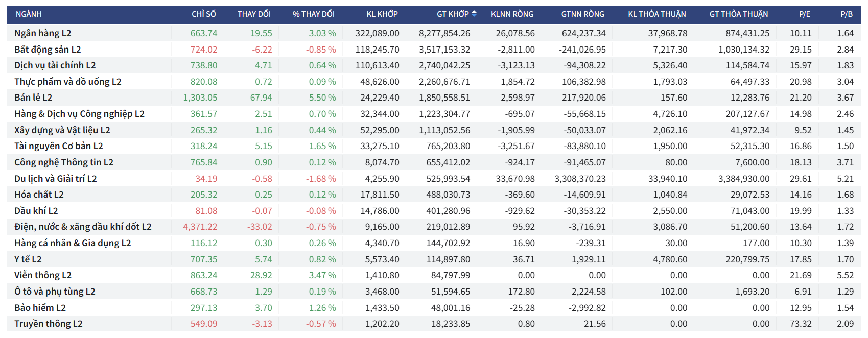Image resolution: width=868 pixels, height=338 pixels.
Task: Sort by the CHỈ SỐ column header
Action: pos(203,14)
